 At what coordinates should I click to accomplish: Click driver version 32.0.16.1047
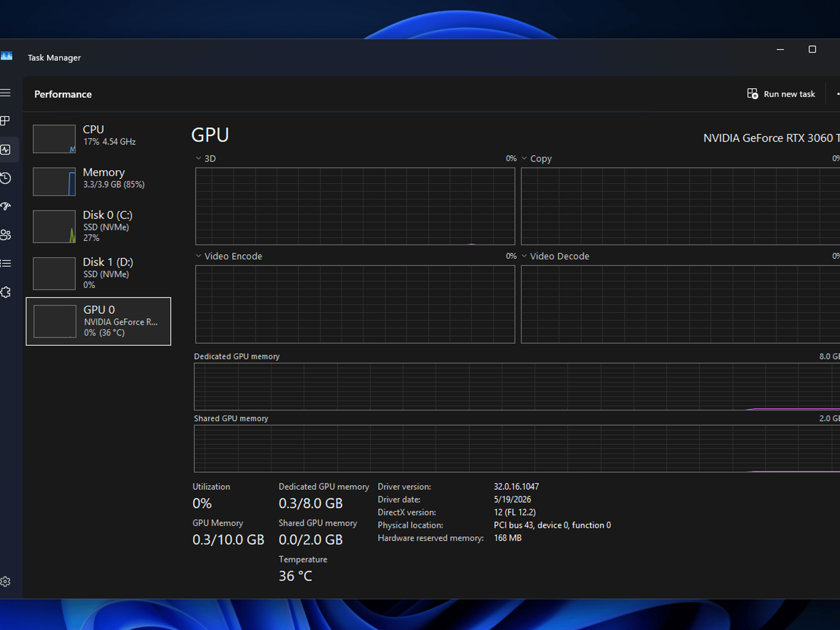(x=516, y=486)
